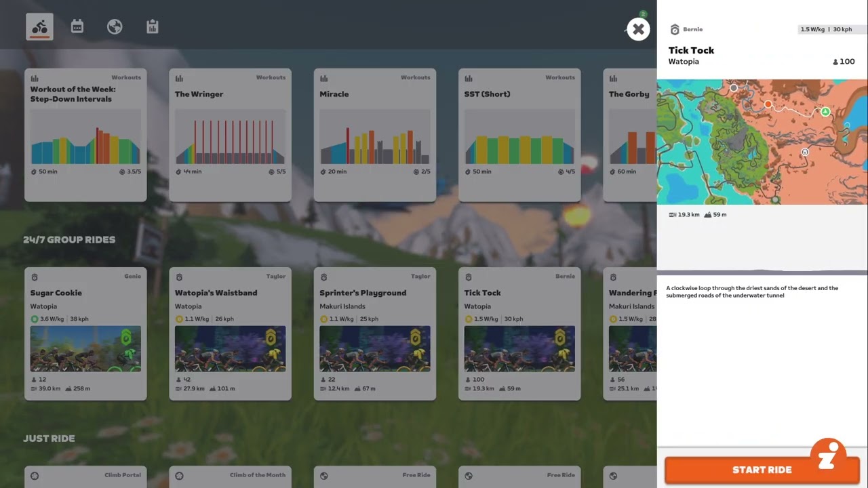The height and width of the screenshot is (488, 868).
Task: Open The Wringer workout card
Action: pos(230,135)
